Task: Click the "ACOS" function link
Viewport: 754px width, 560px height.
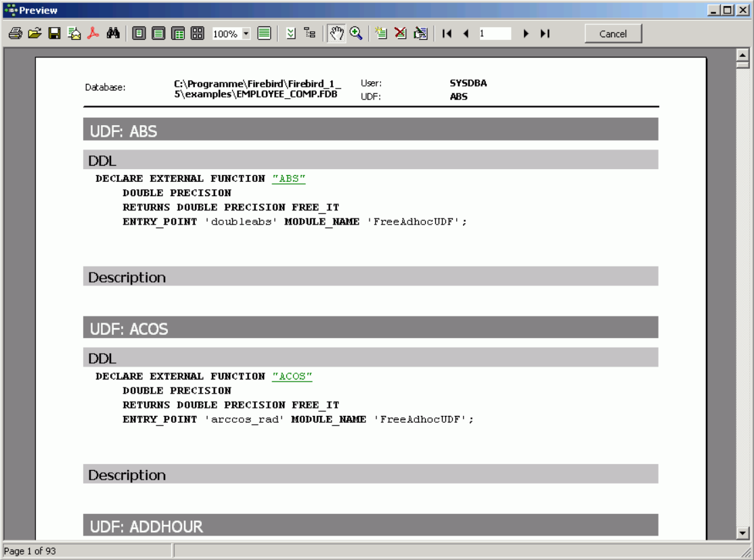Action: point(292,377)
